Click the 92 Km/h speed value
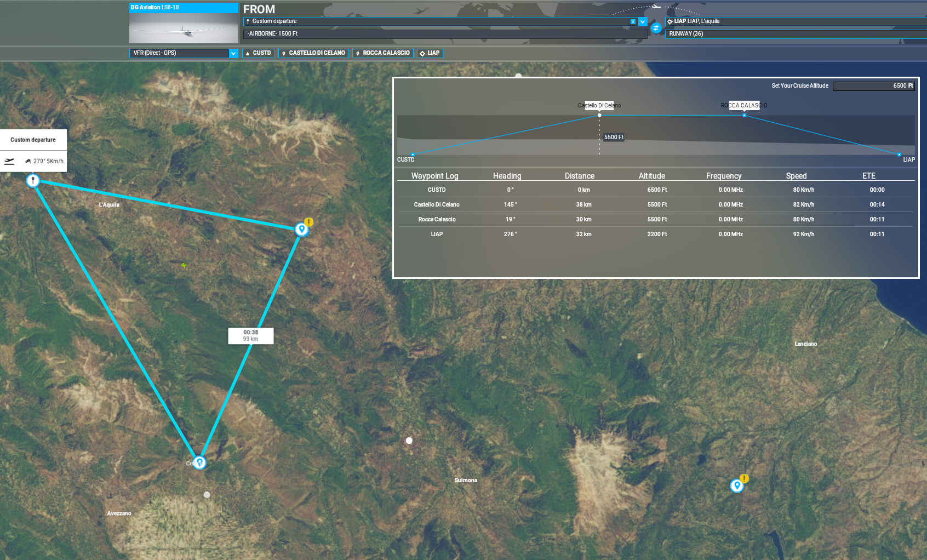The image size is (927, 560). pos(804,235)
